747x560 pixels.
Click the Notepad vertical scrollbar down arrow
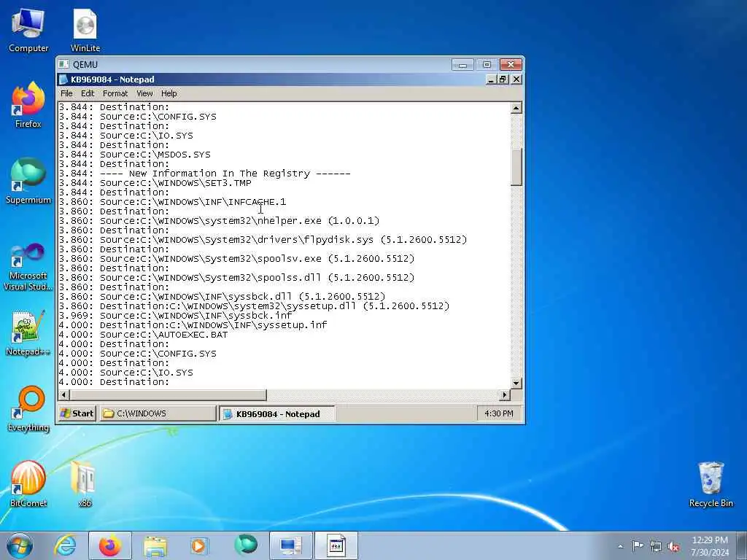click(x=516, y=383)
